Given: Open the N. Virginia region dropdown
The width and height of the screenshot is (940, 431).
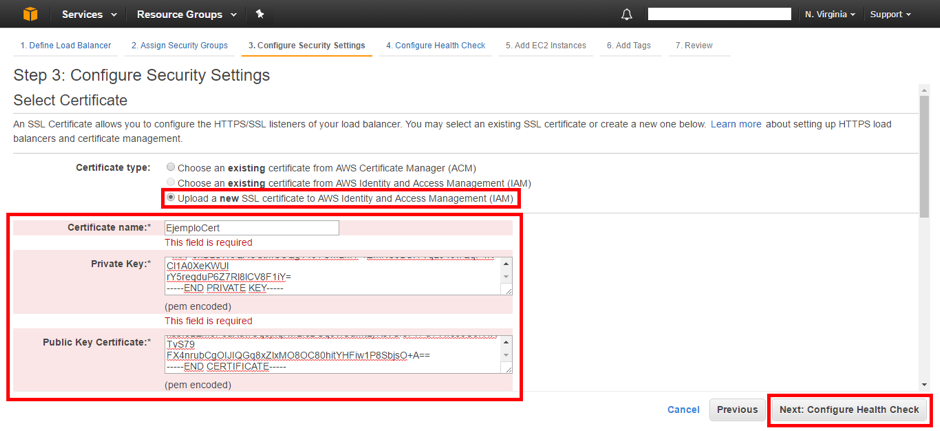Looking at the screenshot, I should (x=830, y=14).
